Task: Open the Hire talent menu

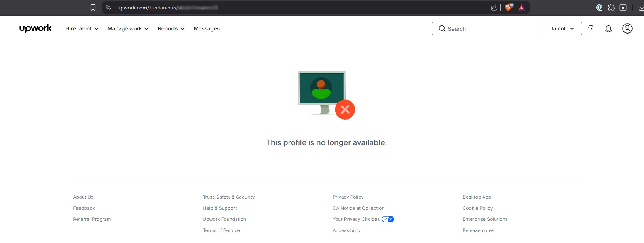Action: (x=82, y=28)
